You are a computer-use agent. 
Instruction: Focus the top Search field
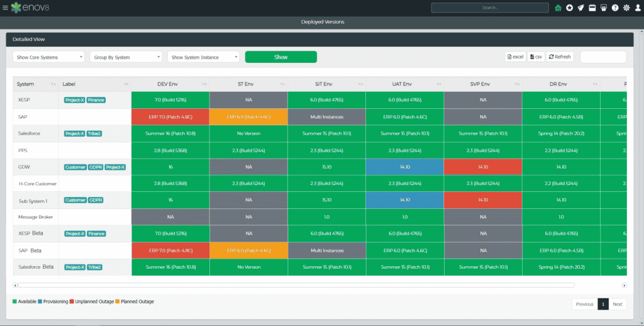489,8
